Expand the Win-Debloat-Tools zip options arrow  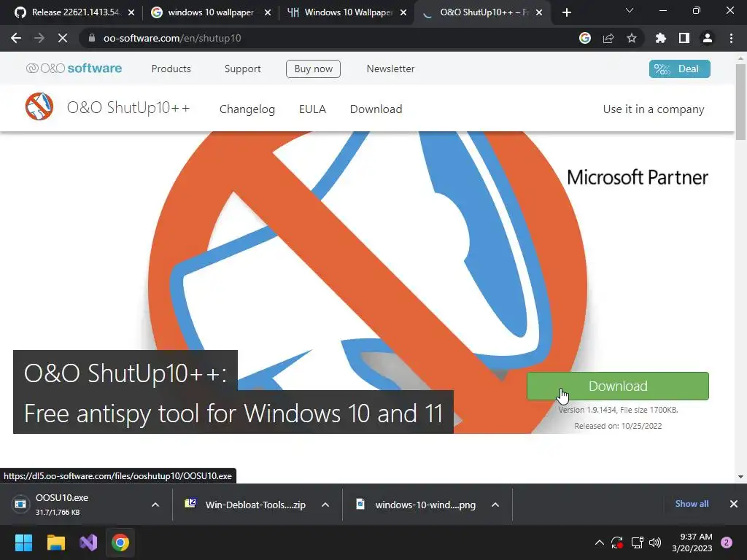[325, 505]
